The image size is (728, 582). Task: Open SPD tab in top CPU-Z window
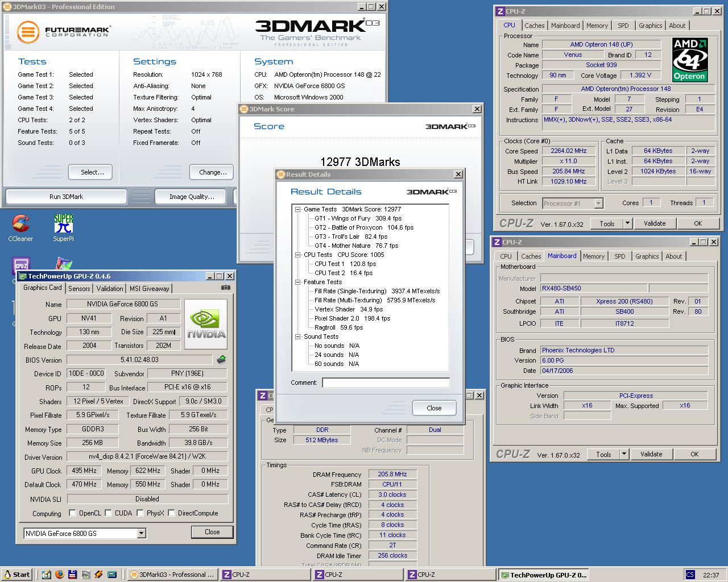click(x=623, y=26)
